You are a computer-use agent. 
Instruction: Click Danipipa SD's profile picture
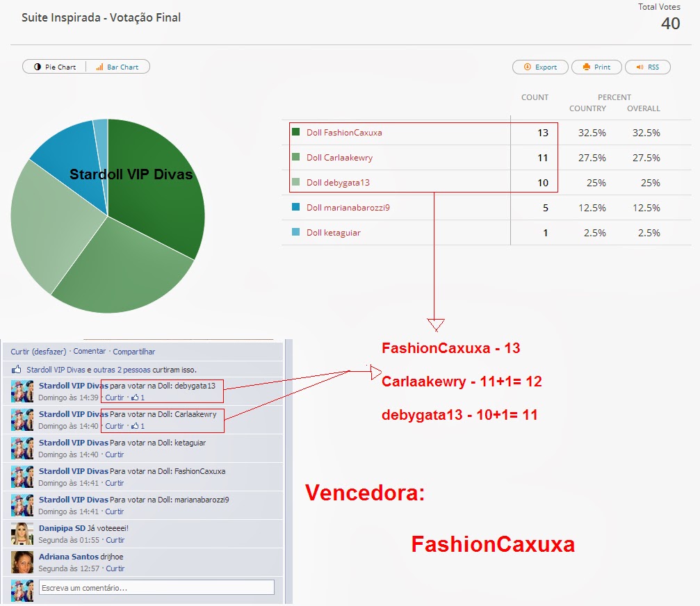click(x=22, y=534)
